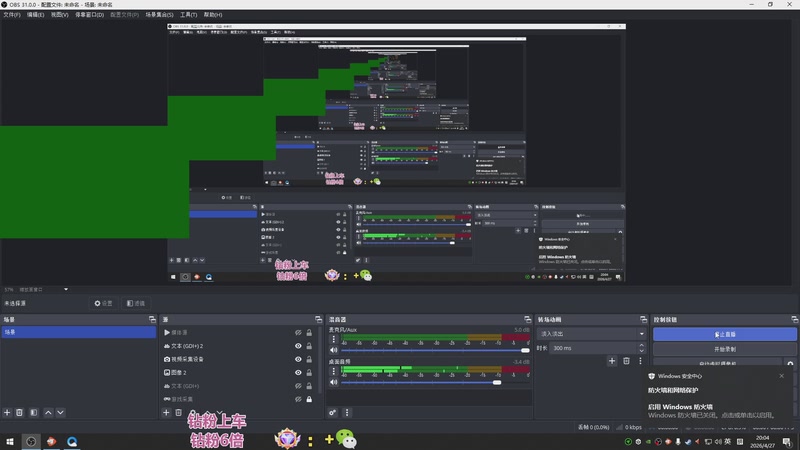The width and height of the screenshot is (800, 450).
Task: Click 开始录制 start recording button
Action: click(724, 349)
